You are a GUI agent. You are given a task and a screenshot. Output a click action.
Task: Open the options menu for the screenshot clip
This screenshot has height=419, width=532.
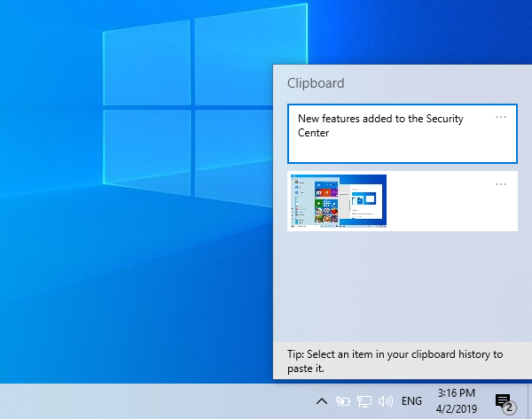(501, 184)
